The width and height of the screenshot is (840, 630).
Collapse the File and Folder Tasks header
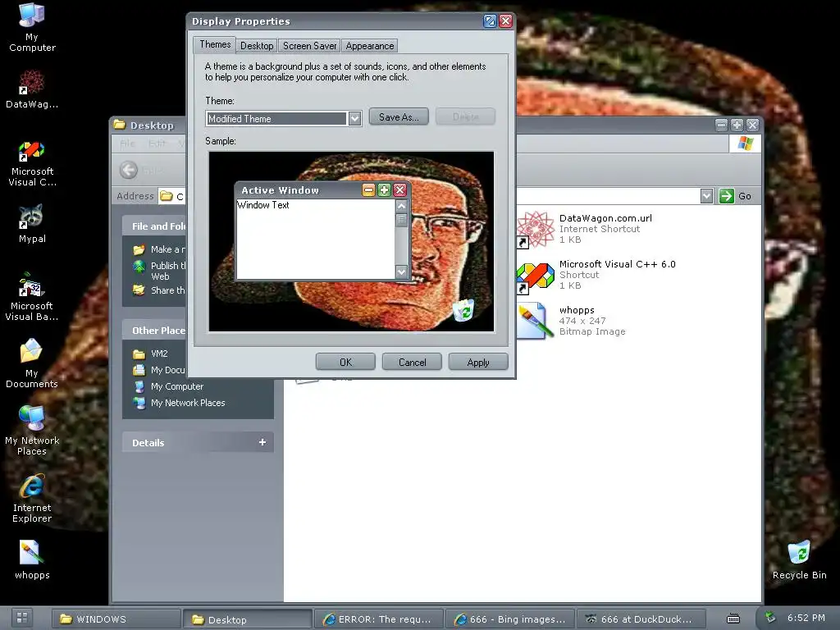coord(155,226)
